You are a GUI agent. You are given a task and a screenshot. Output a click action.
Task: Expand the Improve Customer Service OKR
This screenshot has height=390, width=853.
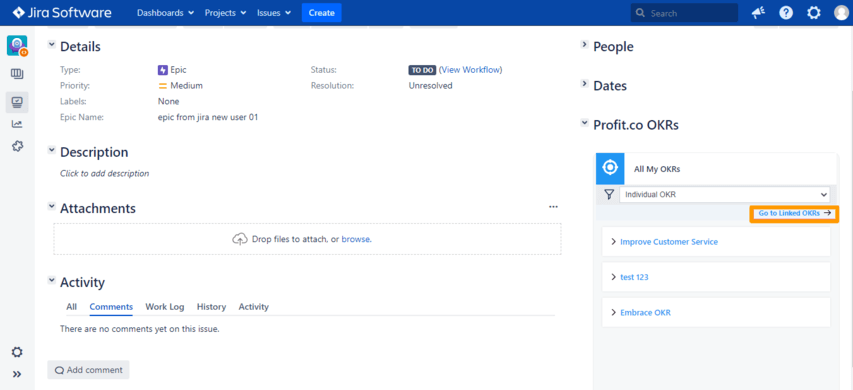pos(614,242)
